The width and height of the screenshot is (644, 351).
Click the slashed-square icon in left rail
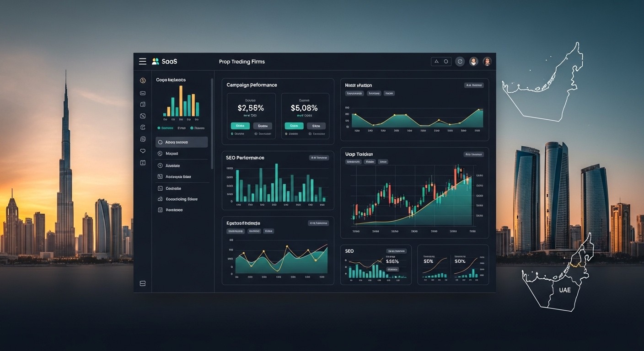point(143,116)
